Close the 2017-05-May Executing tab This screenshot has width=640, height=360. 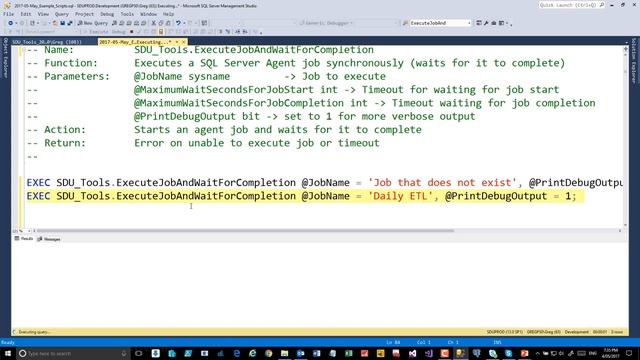tap(183, 42)
